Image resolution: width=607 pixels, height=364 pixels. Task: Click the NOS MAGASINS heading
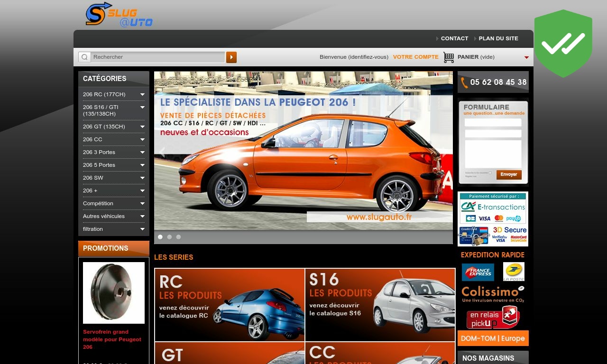pos(488,358)
